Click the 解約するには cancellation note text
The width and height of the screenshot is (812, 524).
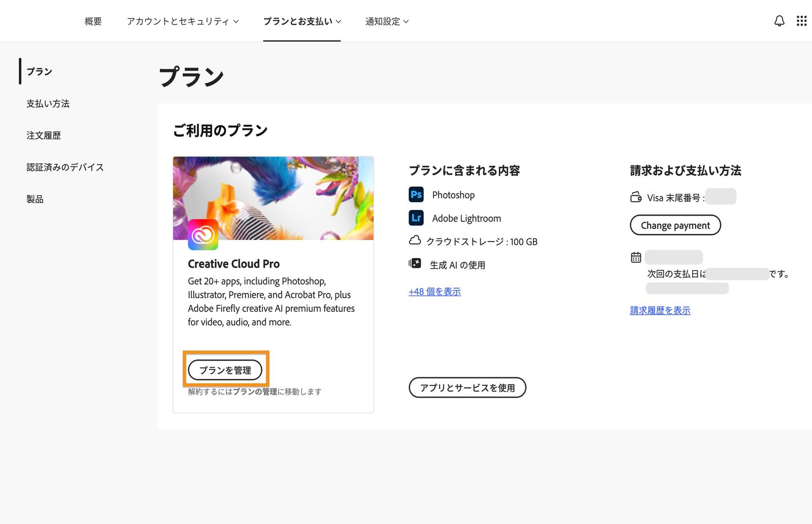click(255, 392)
